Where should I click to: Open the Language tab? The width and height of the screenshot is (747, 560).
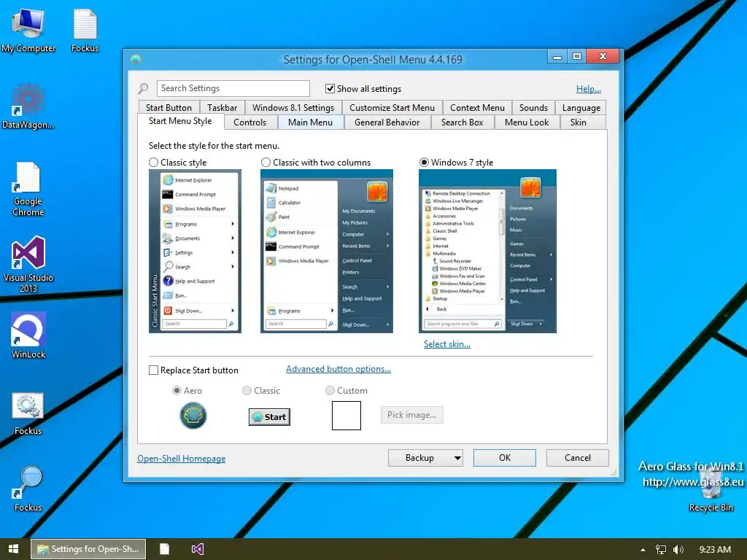click(x=581, y=108)
